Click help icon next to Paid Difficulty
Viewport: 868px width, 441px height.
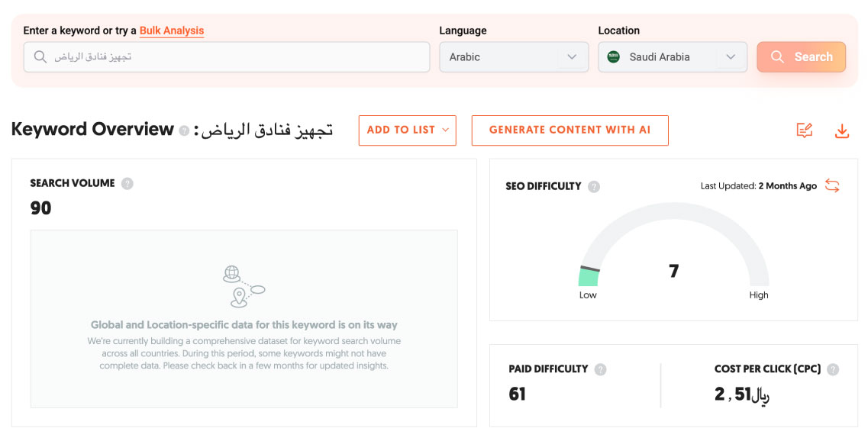click(x=601, y=369)
